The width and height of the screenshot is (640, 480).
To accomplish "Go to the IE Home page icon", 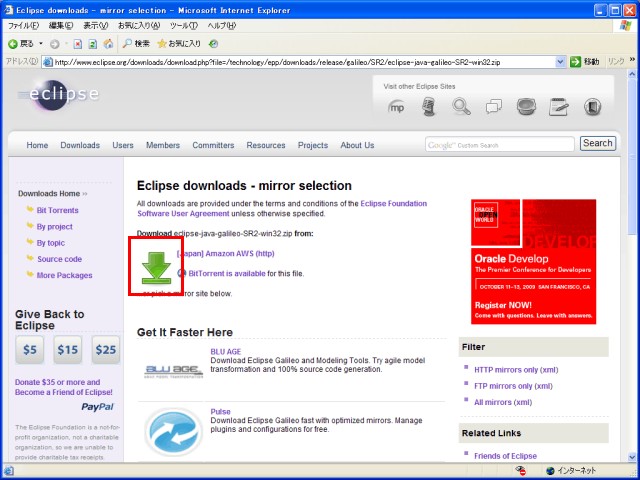I will [108, 44].
